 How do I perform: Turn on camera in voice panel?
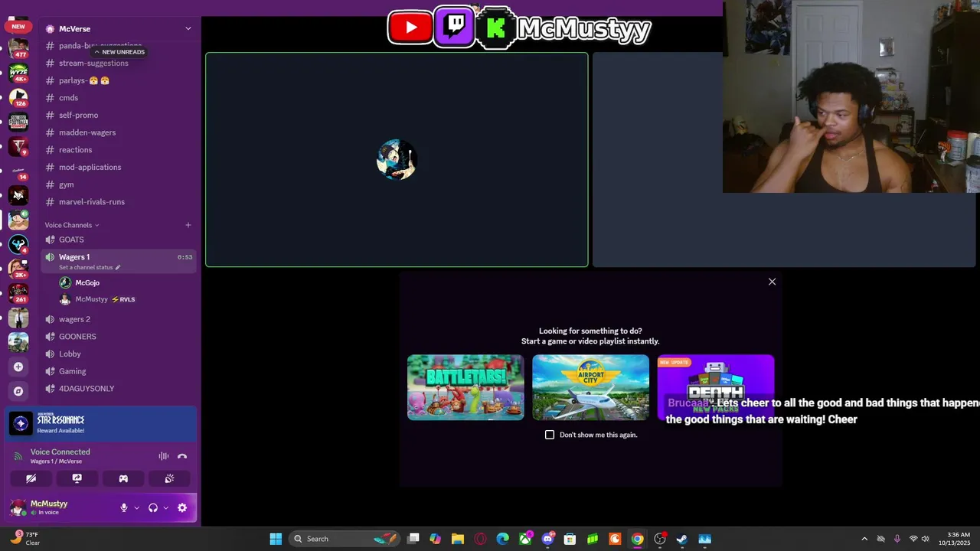31,478
